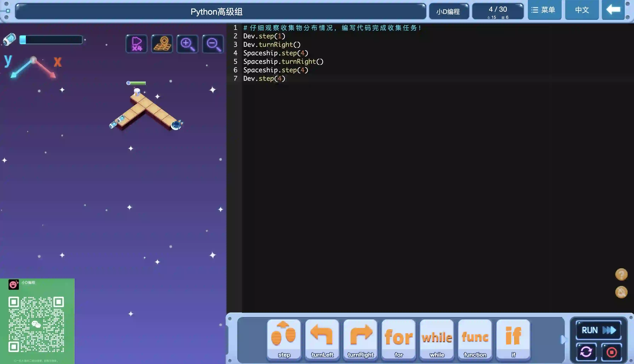This screenshot has height=364, width=634.
Task: Zoom out with the magnifier minus icon
Action: [x=213, y=44]
